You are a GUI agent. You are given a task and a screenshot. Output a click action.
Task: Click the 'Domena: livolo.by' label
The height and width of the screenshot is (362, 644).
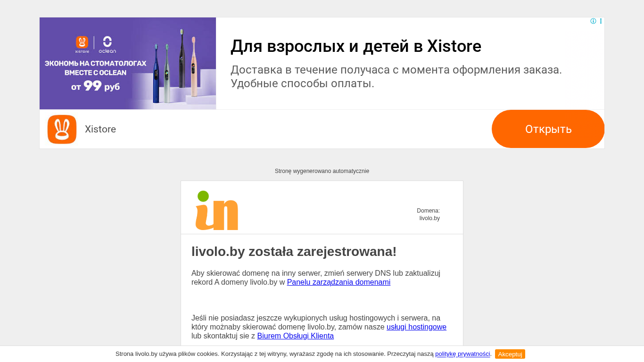pos(428,214)
